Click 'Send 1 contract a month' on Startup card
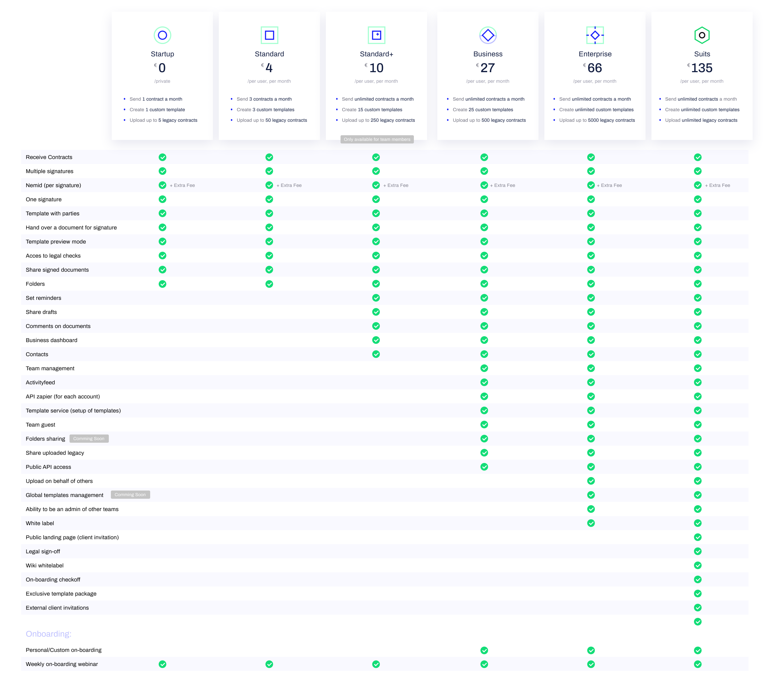This screenshot has height=700, width=772. click(156, 99)
